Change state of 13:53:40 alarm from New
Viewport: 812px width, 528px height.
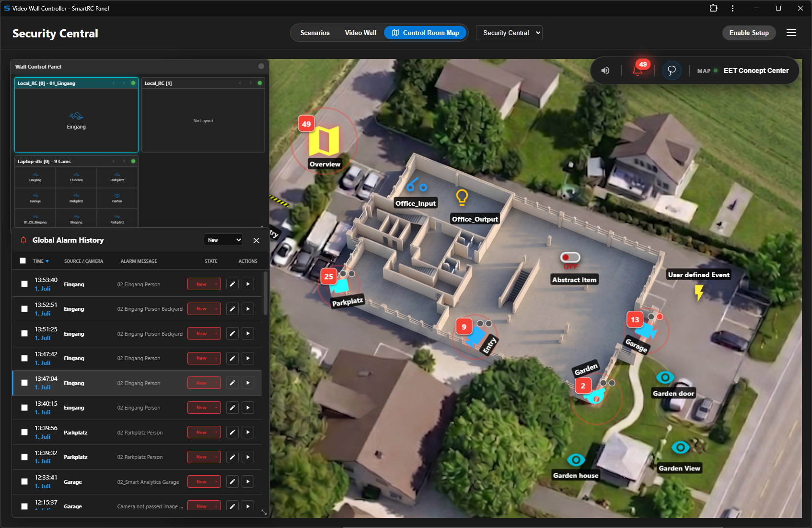click(x=204, y=284)
